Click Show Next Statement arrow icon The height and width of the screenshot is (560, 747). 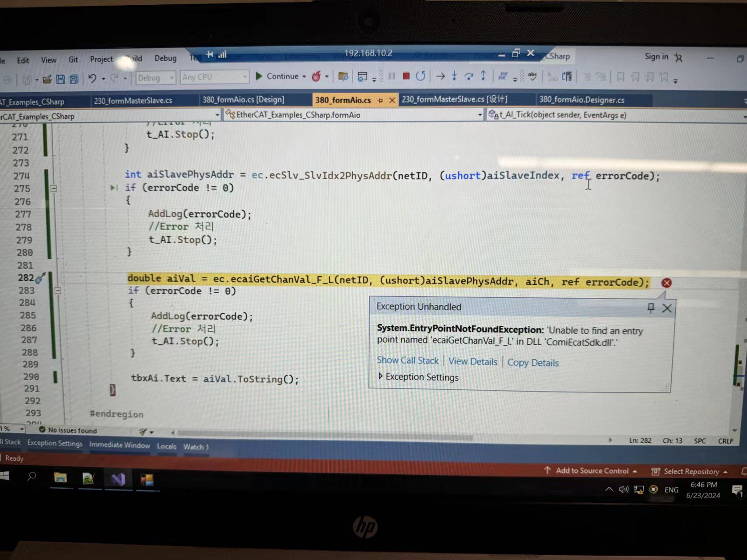pos(440,76)
